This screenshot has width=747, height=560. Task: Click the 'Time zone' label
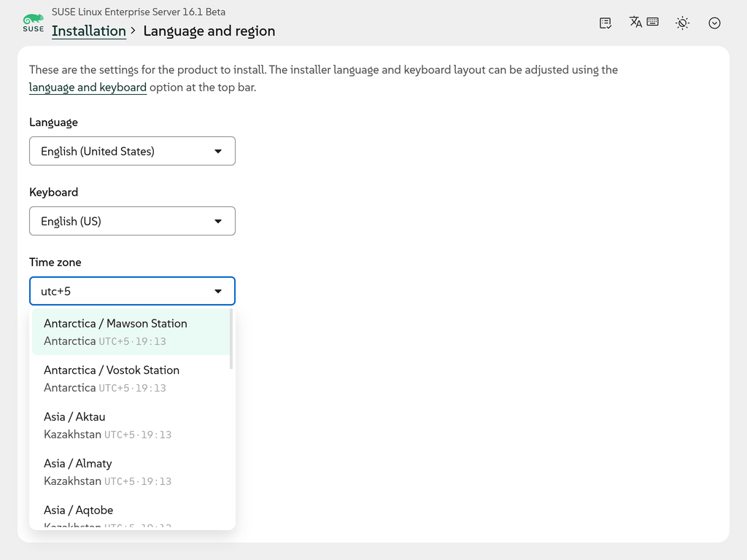point(55,262)
